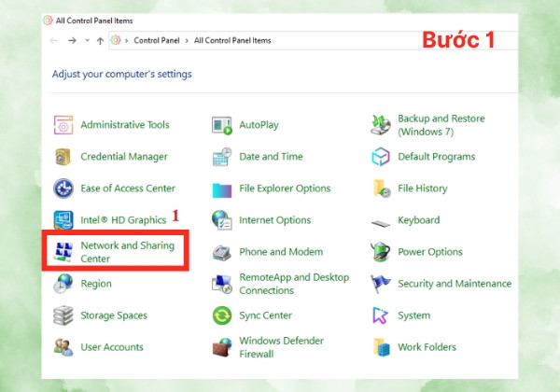Select the Power Options battery icon
Viewport: 560px width, 392px height.
coord(380,252)
